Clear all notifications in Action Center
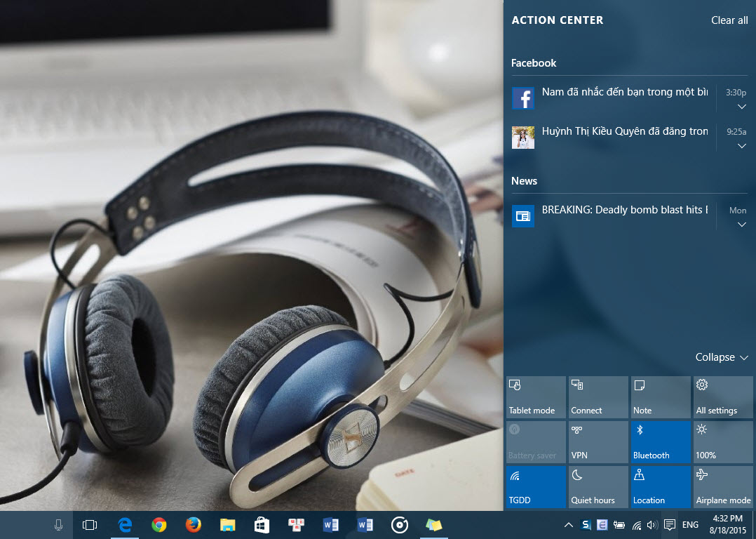The width and height of the screenshot is (756, 539). point(729,20)
